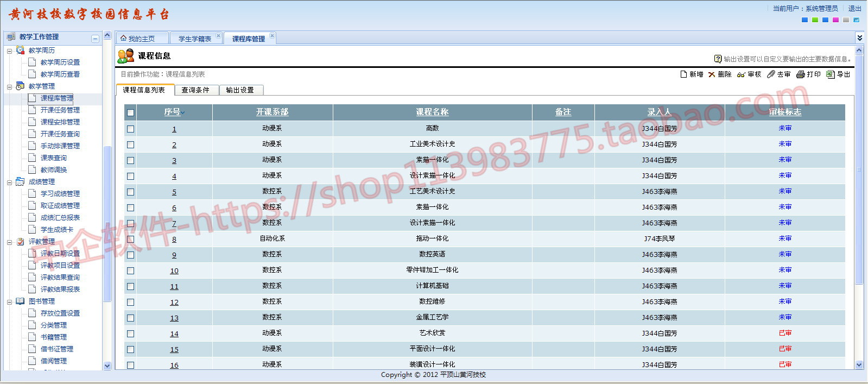The height and width of the screenshot is (384, 868).
Task: Check the box for row 1 高数
Action: pyautogui.click(x=130, y=129)
